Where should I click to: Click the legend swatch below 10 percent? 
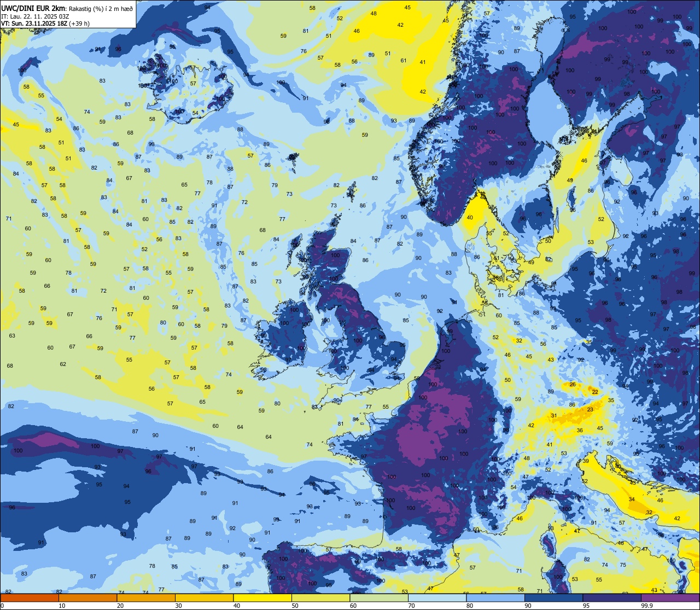click(30, 597)
